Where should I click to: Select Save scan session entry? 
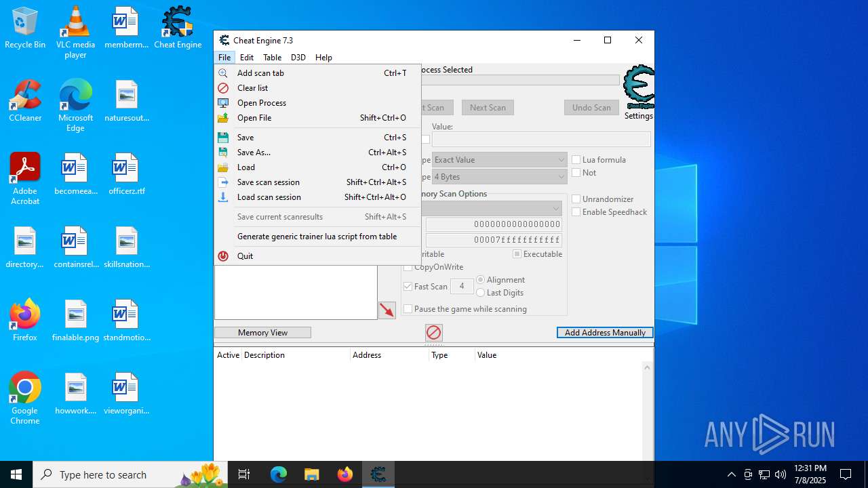pyautogui.click(x=317, y=182)
